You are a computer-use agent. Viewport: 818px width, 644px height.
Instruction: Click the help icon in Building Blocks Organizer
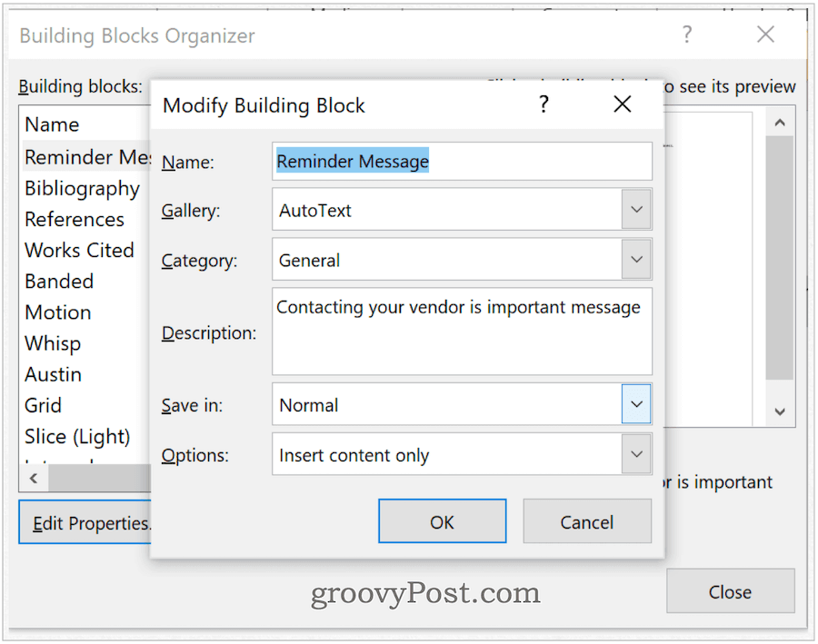pyautogui.click(x=687, y=35)
